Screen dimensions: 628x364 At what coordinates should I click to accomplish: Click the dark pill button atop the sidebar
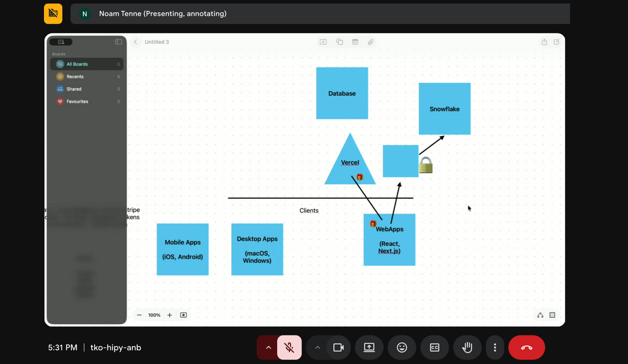[x=61, y=42]
